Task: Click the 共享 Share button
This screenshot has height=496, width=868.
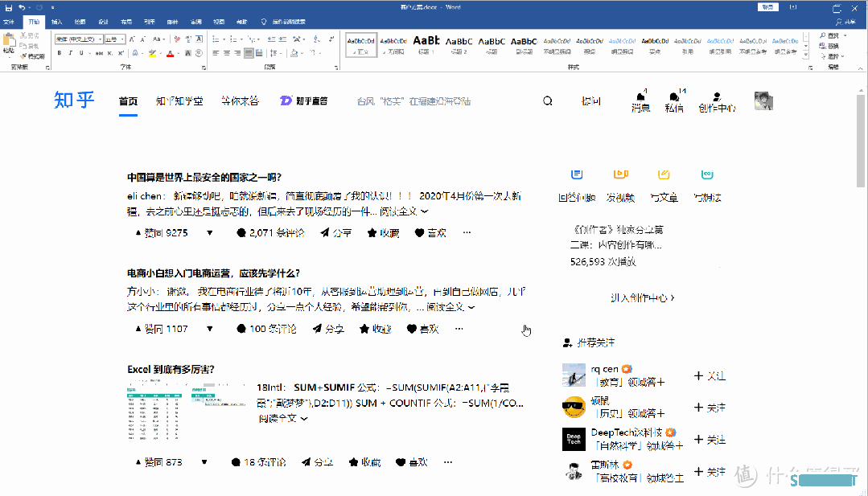Action: point(845,23)
